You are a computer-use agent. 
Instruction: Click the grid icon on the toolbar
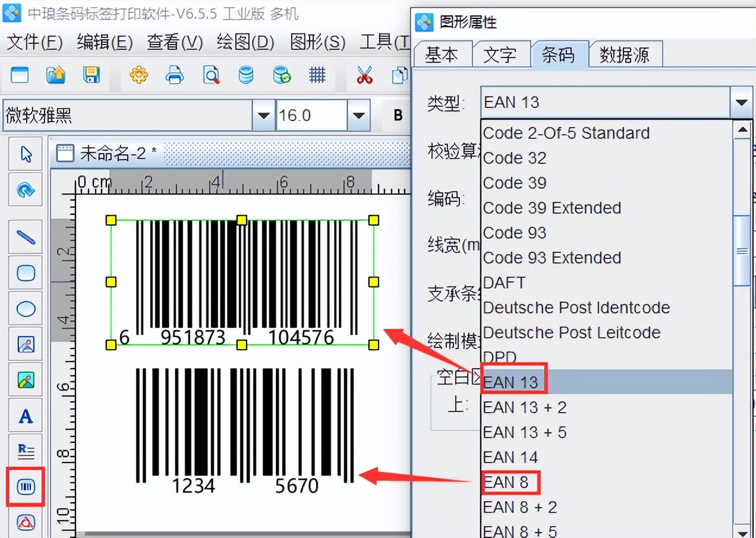(x=317, y=75)
